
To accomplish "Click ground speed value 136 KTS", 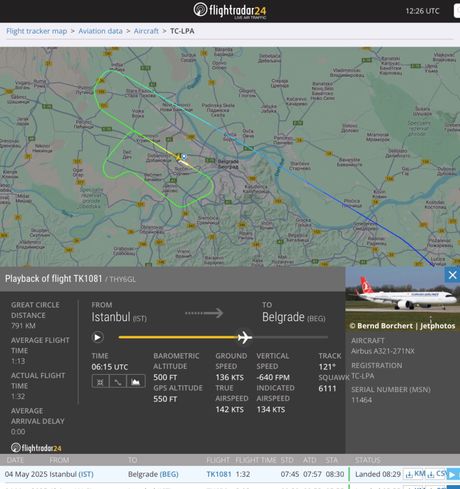I will click(230, 378).
